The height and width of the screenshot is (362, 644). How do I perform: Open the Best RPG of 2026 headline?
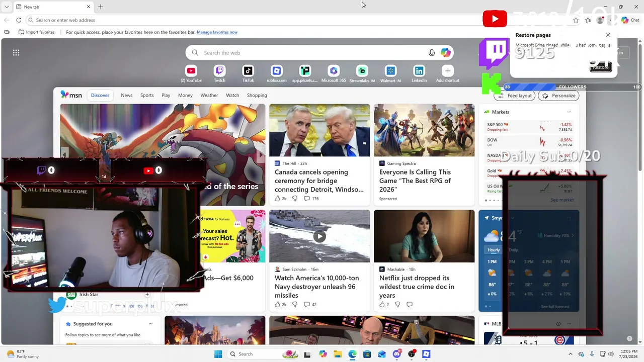tap(415, 180)
